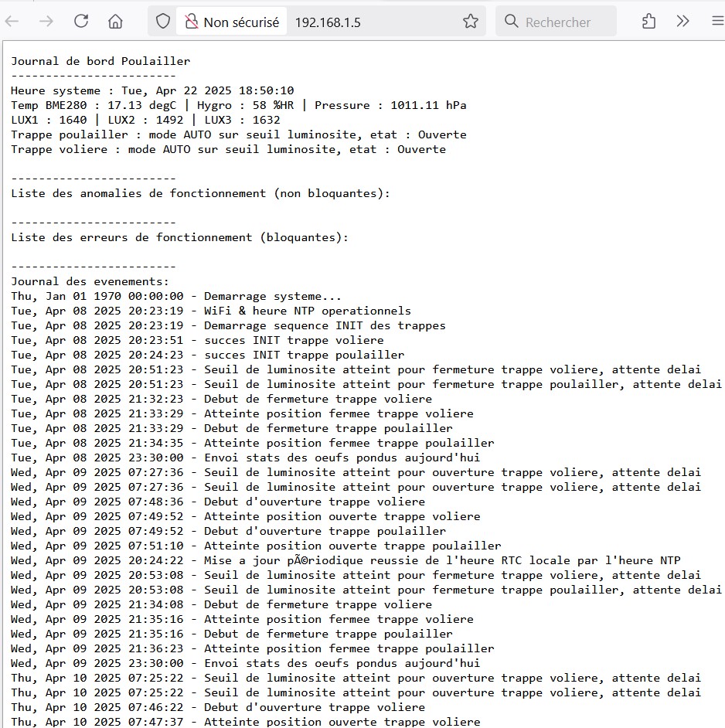Click the 'Journal de bord Poulailler' title

[x=100, y=61]
